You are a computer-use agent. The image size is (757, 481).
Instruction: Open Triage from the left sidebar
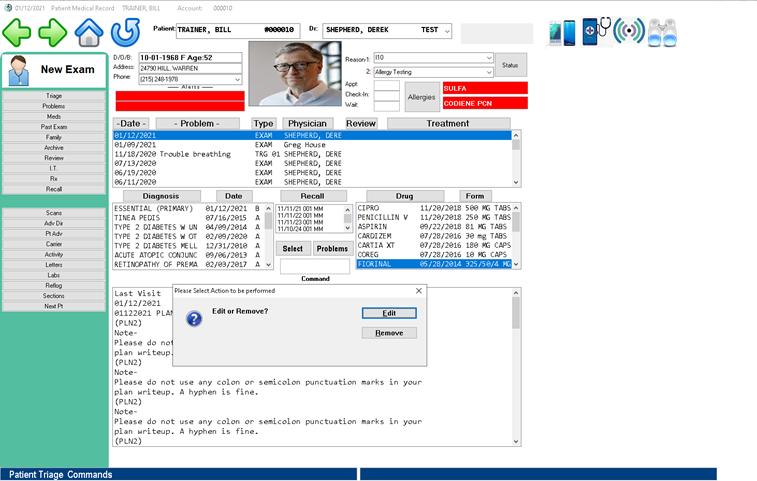(x=54, y=95)
